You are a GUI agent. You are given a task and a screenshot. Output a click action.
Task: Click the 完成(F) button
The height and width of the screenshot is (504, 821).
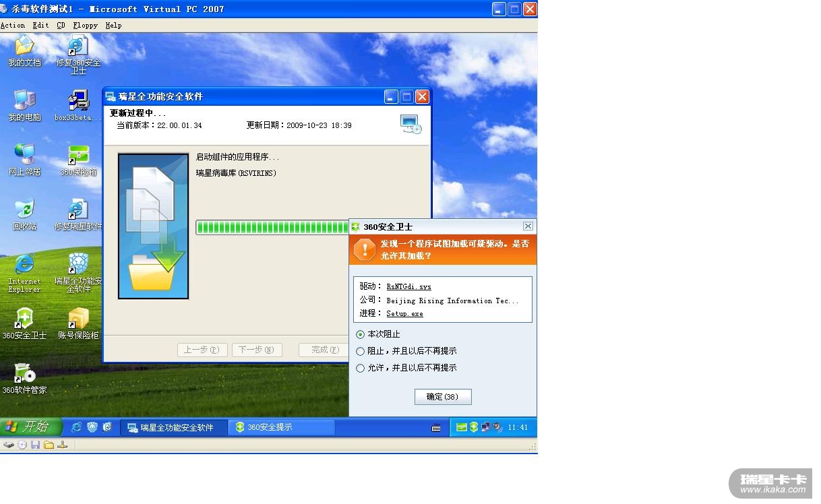(324, 350)
